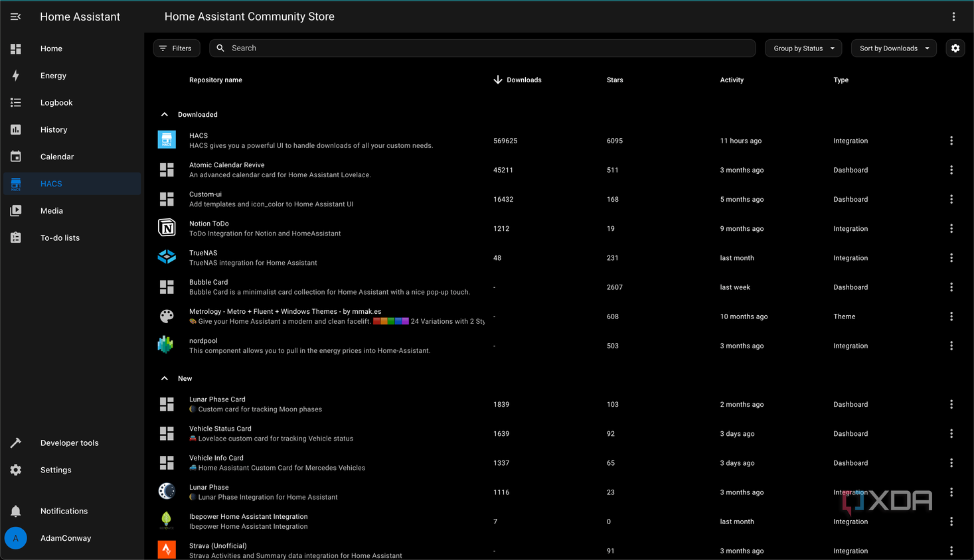Open the TrueNAS row options menu
Screen dimensions: 974x560
pyautogui.click(x=951, y=257)
